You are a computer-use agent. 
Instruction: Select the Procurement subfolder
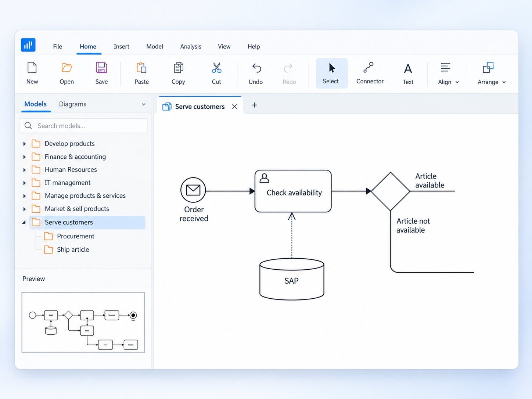(x=69, y=236)
